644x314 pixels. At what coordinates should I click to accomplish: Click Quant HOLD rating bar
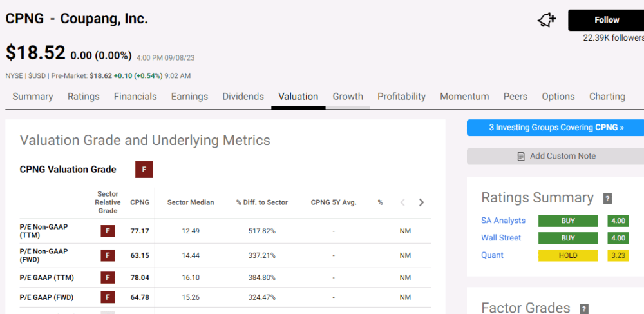(x=568, y=255)
